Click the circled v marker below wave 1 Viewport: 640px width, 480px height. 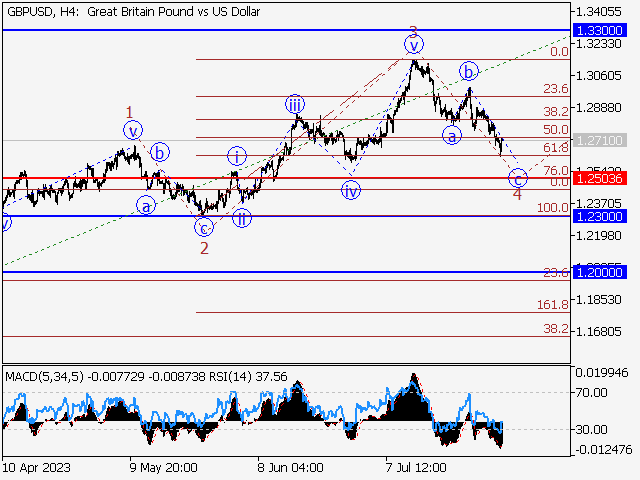133,131
